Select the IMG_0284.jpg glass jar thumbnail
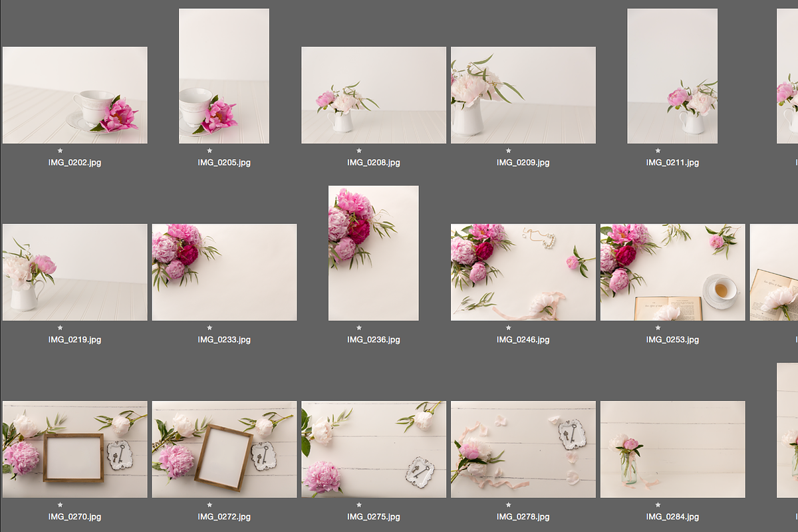This screenshot has width=798, height=532. 672,450
